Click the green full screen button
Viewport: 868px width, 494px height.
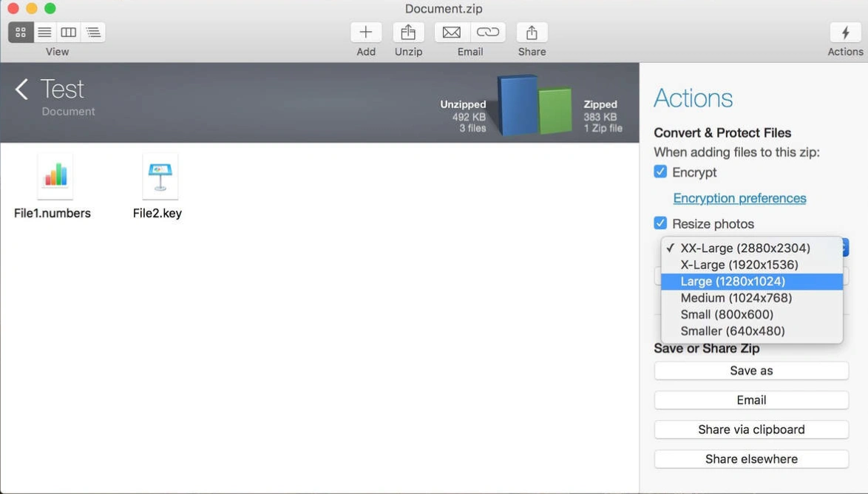[50, 8]
